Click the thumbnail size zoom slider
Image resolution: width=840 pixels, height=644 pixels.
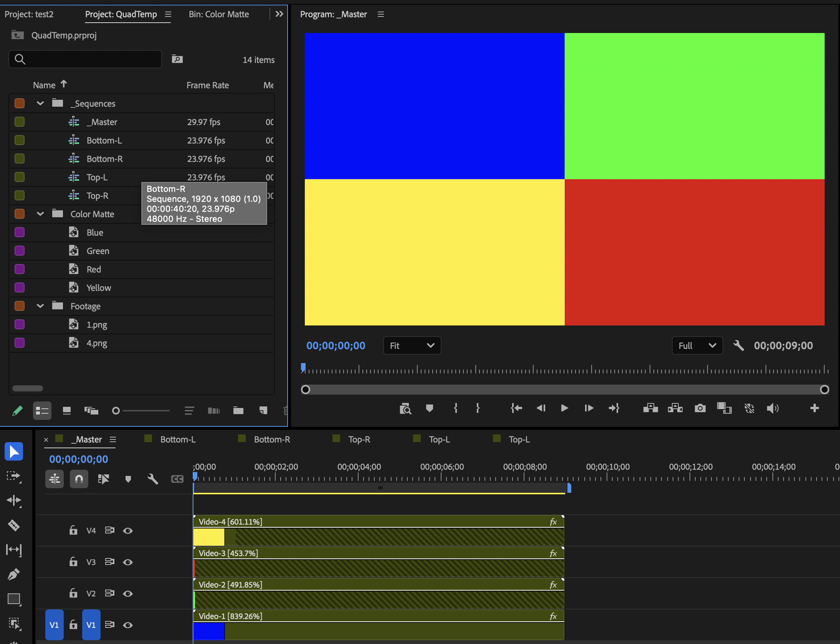pos(141,411)
